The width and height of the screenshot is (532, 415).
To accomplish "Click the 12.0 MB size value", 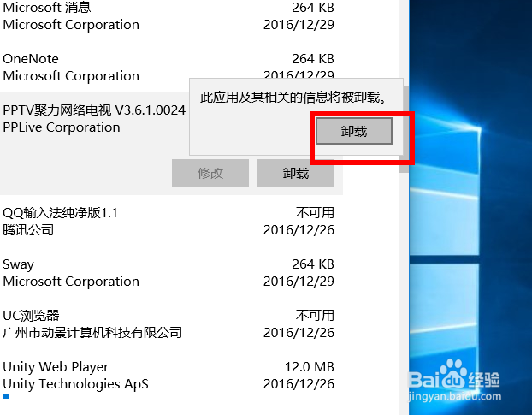I will (309, 367).
